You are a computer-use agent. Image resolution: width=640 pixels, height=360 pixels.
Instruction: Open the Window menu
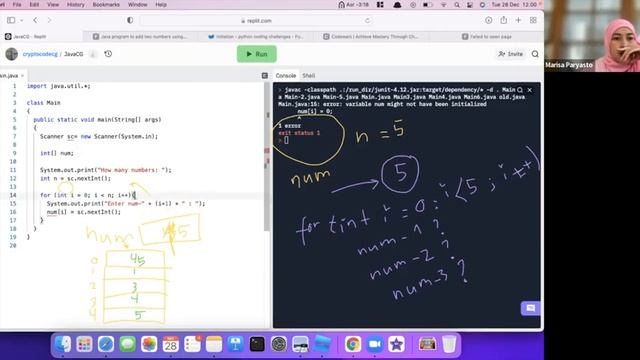pos(138,4)
